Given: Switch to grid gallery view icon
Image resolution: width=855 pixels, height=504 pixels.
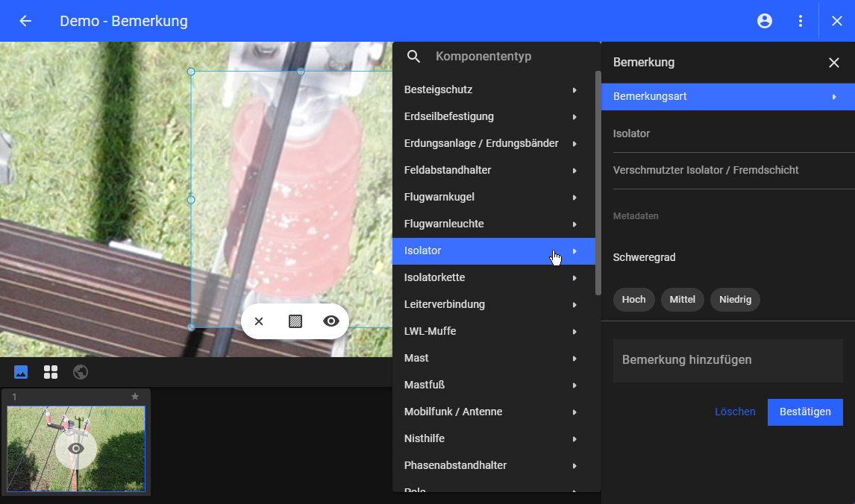Looking at the screenshot, I should pos(51,372).
